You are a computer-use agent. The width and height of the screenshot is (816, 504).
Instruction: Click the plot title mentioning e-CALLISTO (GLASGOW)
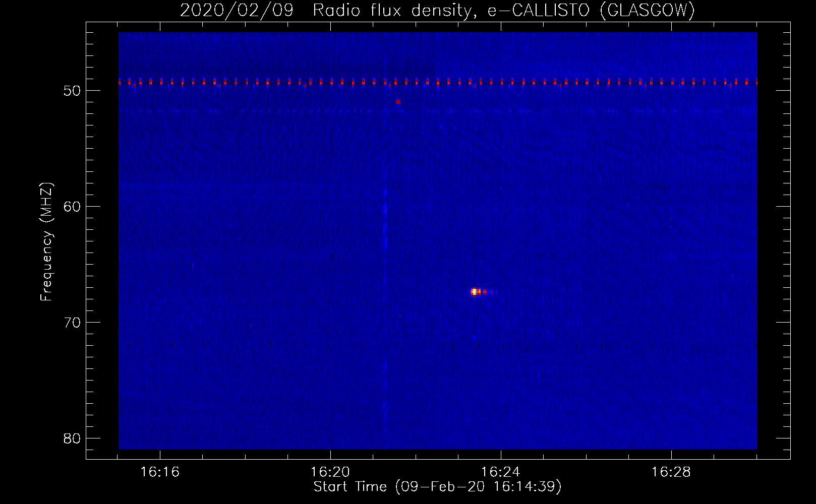[x=437, y=10]
